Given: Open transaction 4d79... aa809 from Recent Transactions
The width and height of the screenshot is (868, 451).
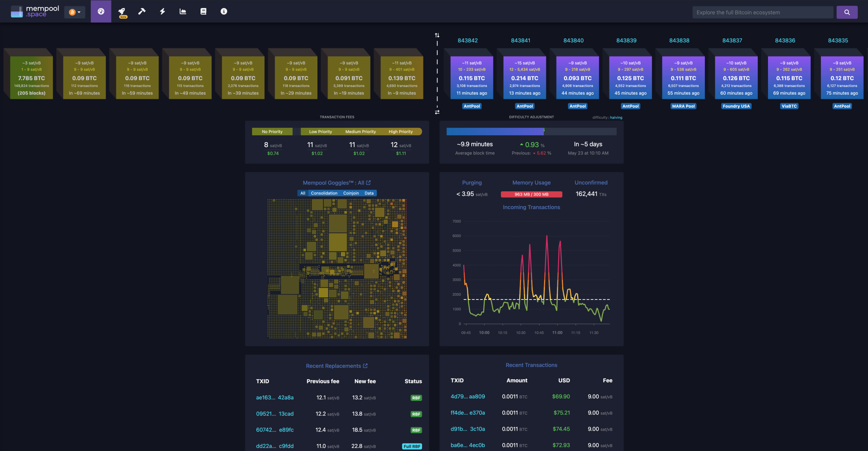Looking at the screenshot, I should pyautogui.click(x=468, y=396).
